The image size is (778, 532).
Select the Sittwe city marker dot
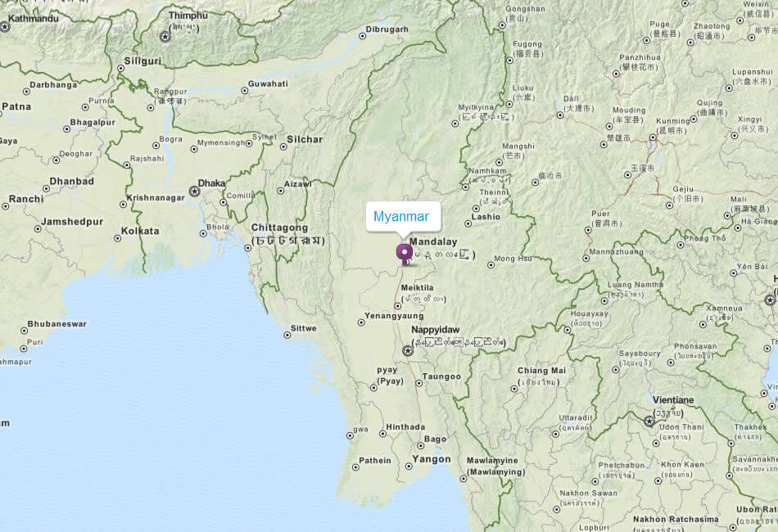click(x=287, y=336)
